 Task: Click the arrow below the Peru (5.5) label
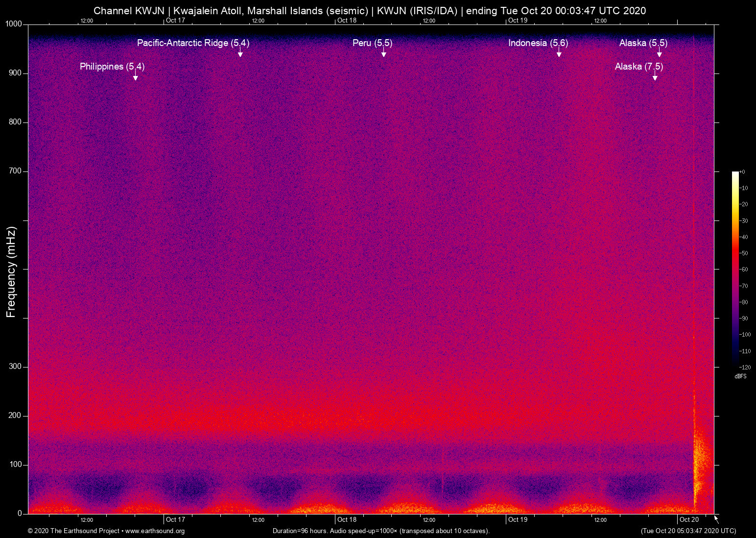384,54
